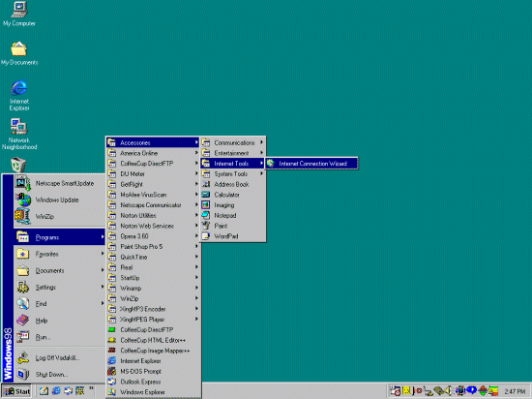Launch Internet Explorer desktop shortcut

pyautogui.click(x=19, y=96)
